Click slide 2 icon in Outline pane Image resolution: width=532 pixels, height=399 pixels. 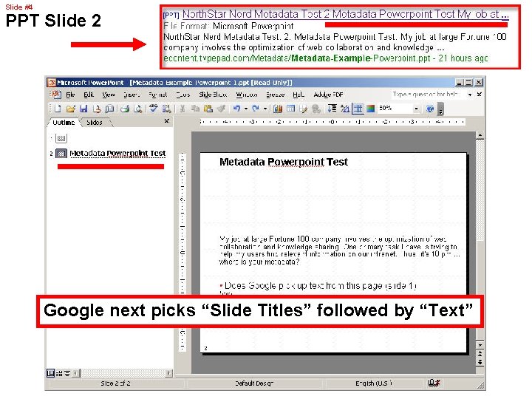point(61,154)
